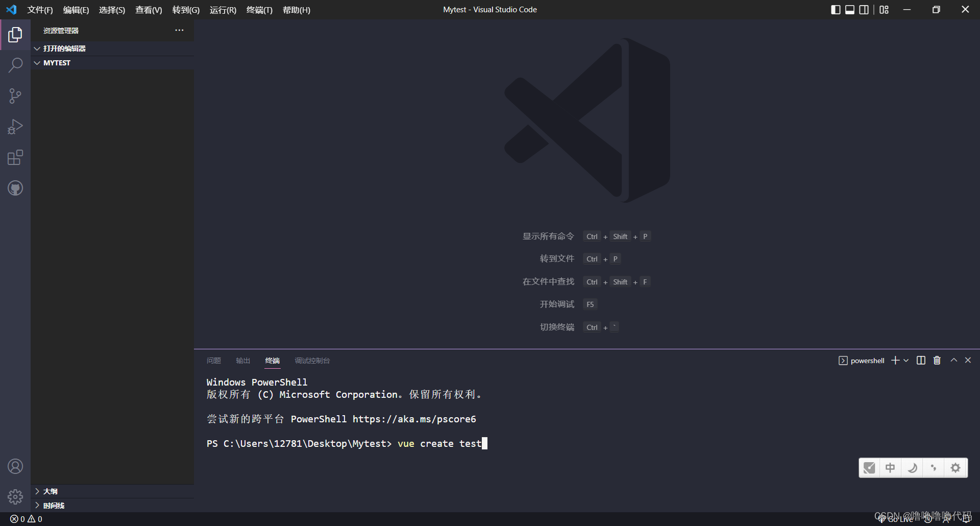Click the https://aka.ms/pscore6 link in terminal
980x526 pixels.
tap(414, 419)
